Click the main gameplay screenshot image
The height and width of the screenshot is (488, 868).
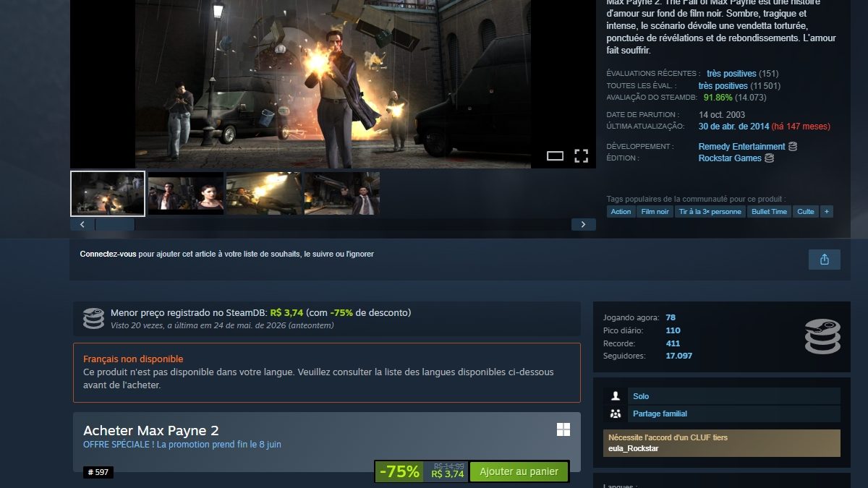pyautogui.click(x=333, y=84)
